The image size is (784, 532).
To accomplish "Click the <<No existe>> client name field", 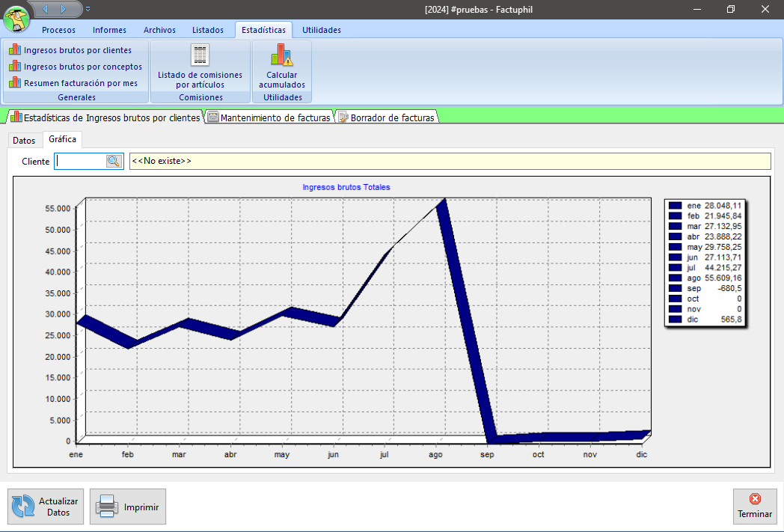I will [x=450, y=161].
